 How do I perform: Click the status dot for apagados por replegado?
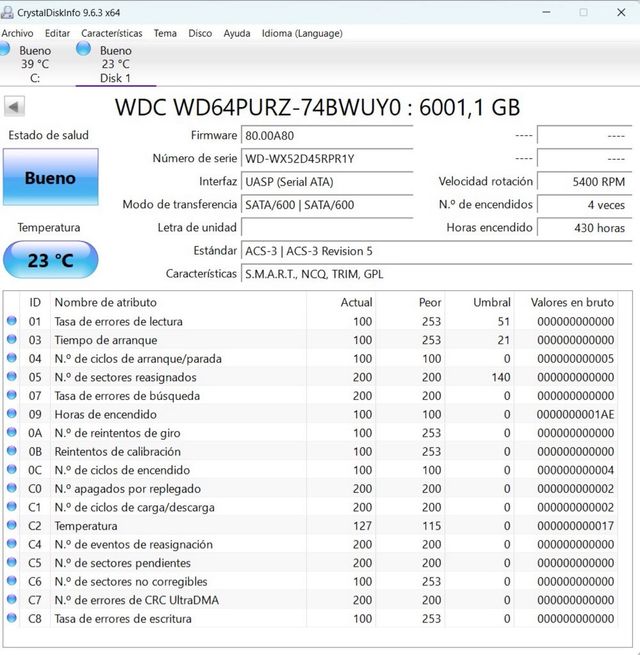click(x=12, y=488)
